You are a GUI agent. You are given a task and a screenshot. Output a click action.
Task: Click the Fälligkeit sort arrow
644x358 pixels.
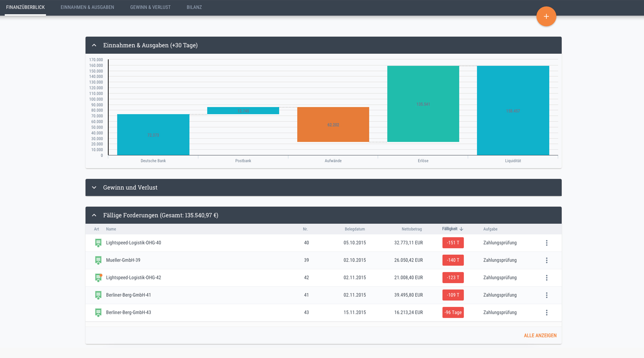(x=461, y=229)
